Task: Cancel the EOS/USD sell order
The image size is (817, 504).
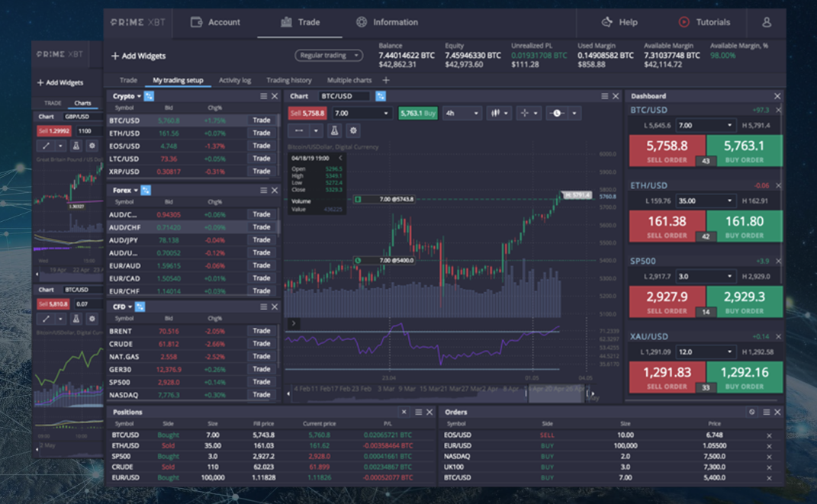Action: click(x=769, y=436)
